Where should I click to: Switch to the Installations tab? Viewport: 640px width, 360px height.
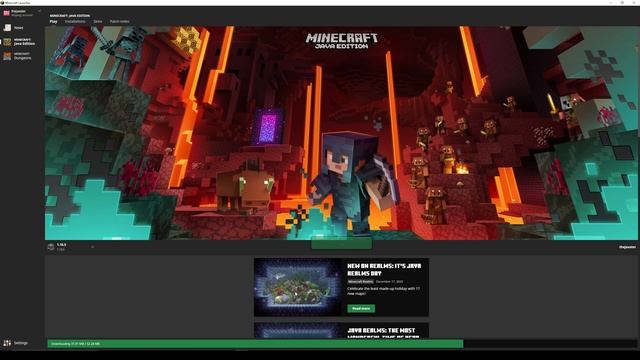(75, 21)
